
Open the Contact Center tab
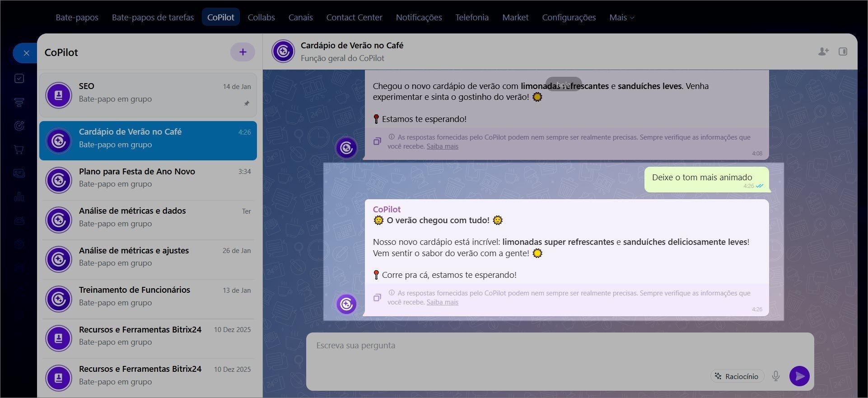354,18
